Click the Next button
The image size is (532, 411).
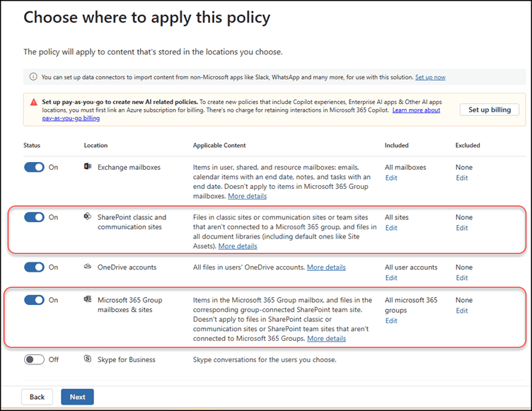pyautogui.click(x=77, y=397)
